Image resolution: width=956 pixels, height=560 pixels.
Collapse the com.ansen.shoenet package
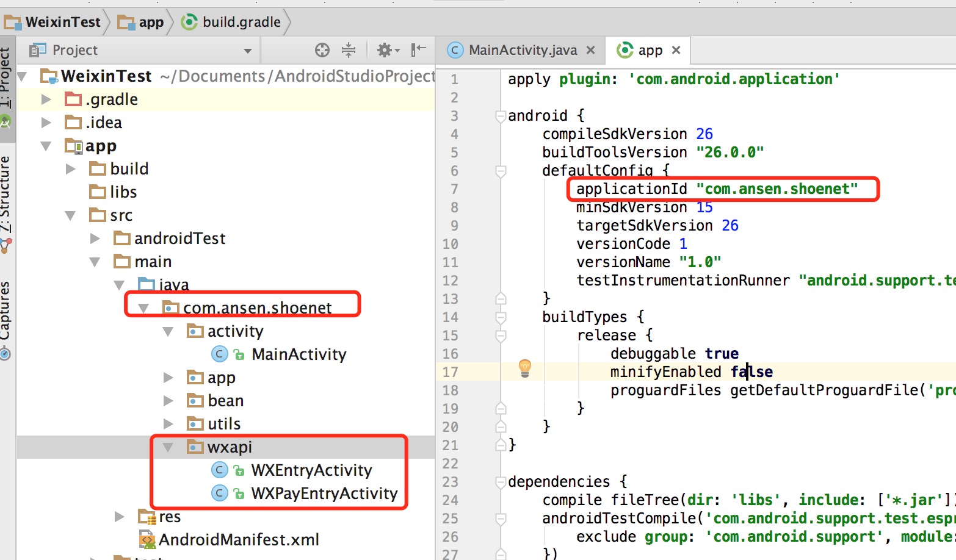[x=144, y=308]
